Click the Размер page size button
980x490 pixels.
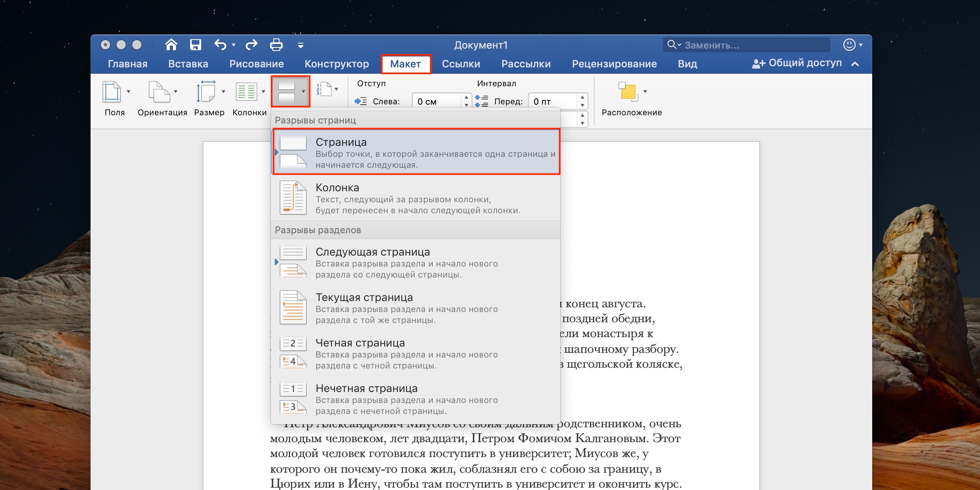point(206,91)
